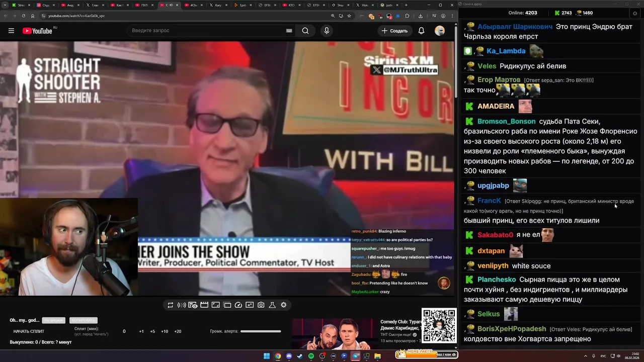
Task: Open Discord from the taskbar
Action: pyautogui.click(x=289, y=356)
